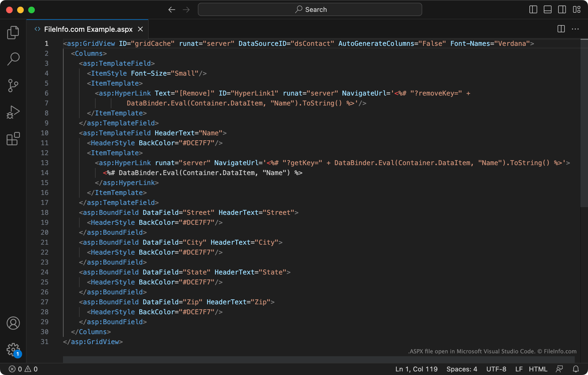Open the Manage gear icon
This screenshot has height=375, width=588.
13,350
